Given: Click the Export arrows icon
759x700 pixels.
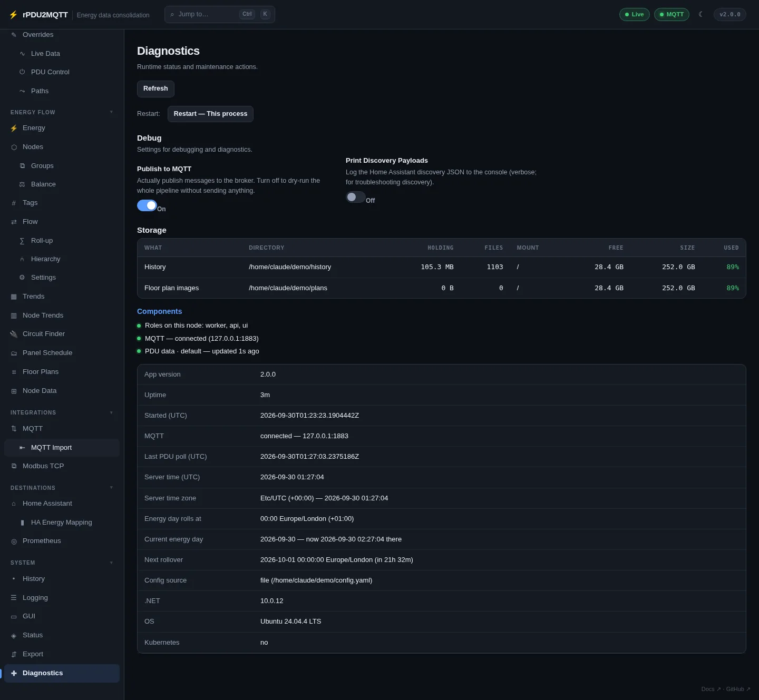Looking at the screenshot, I should pyautogui.click(x=14, y=654).
